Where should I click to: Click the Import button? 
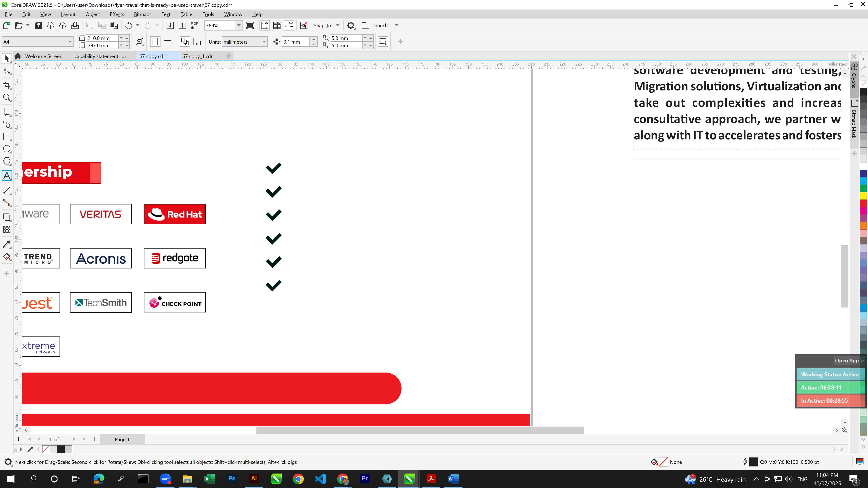point(170,25)
